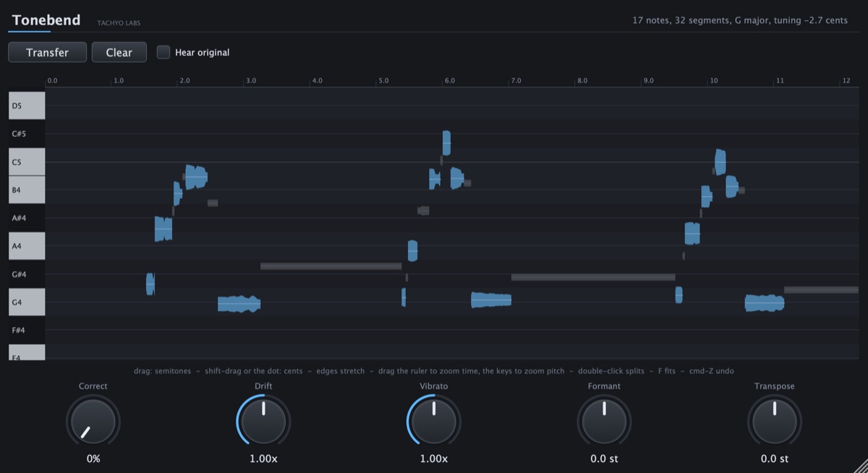The width and height of the screenshot is (868, 473).
Task: Click the 1.0 mark on time ruler
Action: tap(118, 81)
